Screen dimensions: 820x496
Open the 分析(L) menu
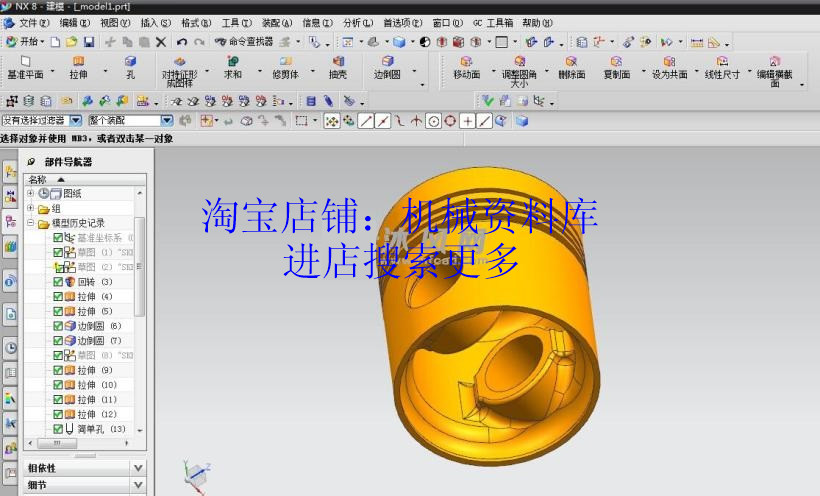coord(358,23)
